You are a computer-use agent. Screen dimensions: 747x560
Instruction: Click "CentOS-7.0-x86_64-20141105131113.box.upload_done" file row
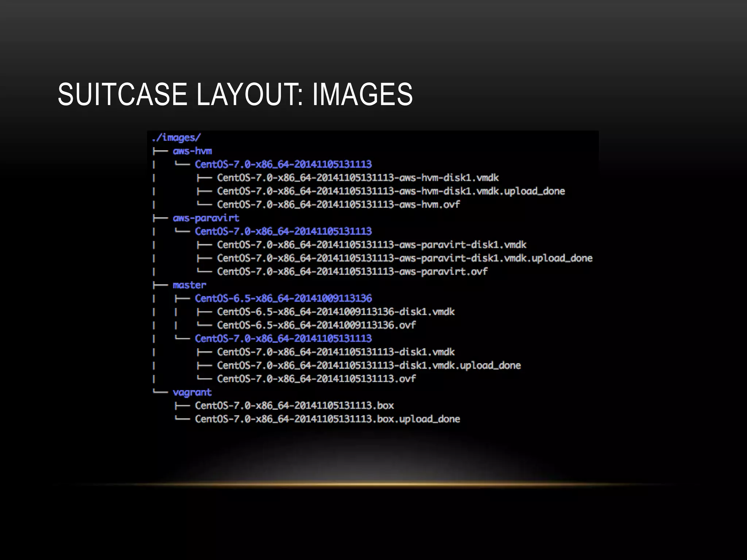(x=327, y=419)
